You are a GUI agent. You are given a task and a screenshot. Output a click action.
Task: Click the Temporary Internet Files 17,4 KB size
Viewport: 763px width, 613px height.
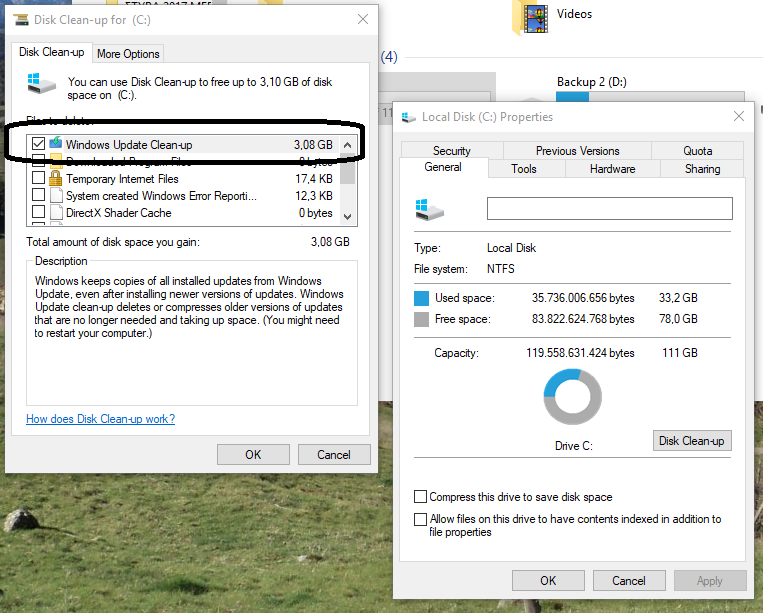click(314, 179)
